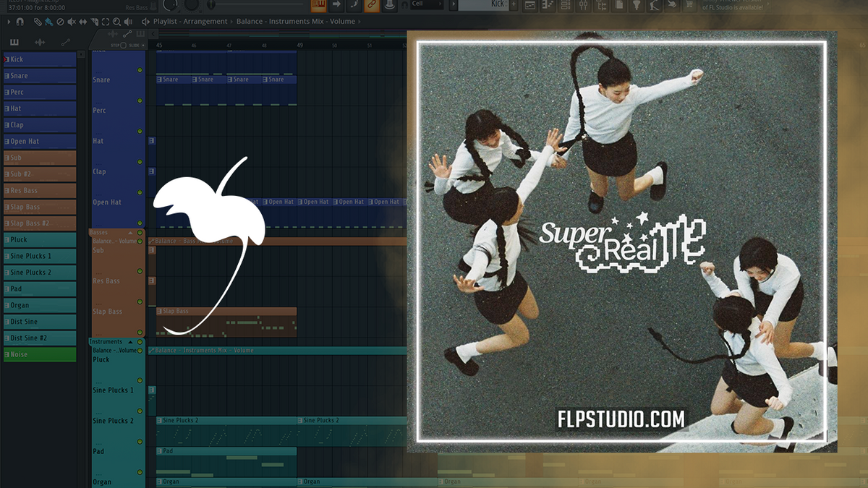
Task: Enable the snap magnet in the playlist toolbar
Action: pyautogui.click(x=19, y=22)
